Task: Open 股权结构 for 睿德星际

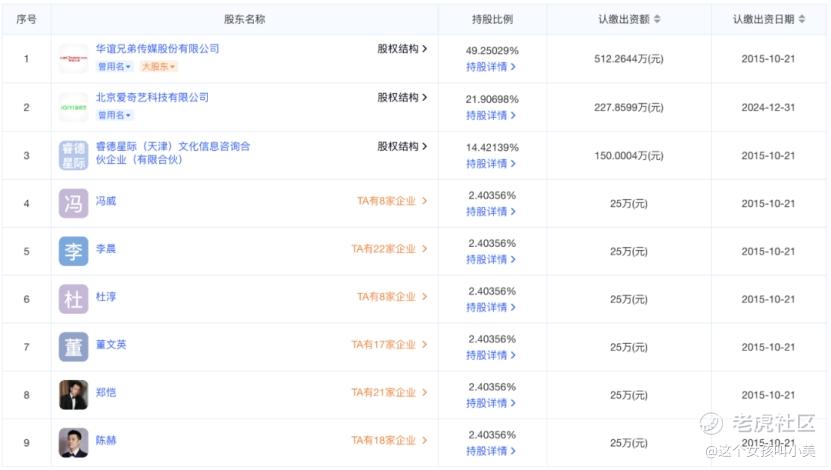Action: pyautogui.click(x=402, y=146)
